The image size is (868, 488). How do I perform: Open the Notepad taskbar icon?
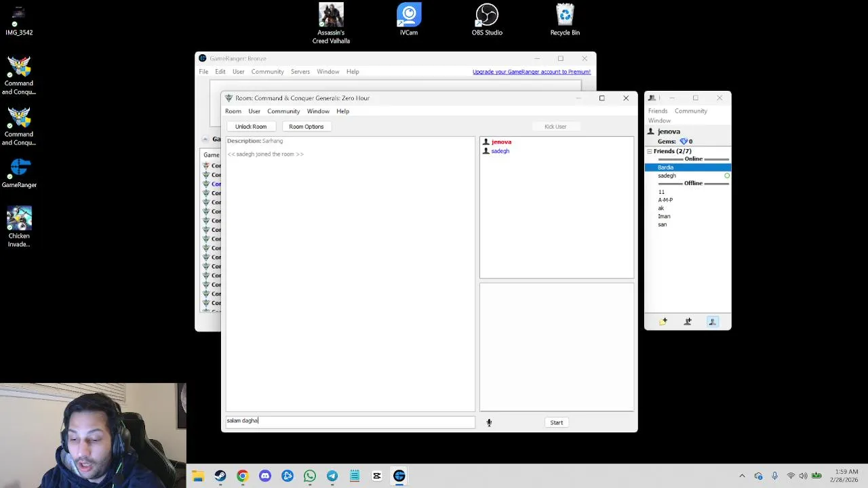tap(354, 476)
